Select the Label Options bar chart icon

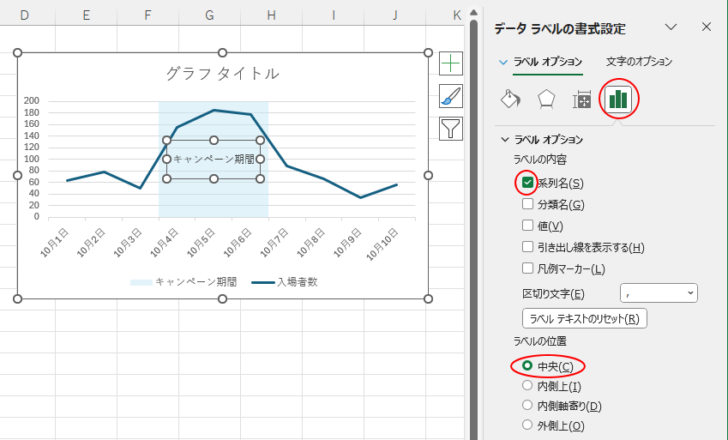[x=619, y=99]
